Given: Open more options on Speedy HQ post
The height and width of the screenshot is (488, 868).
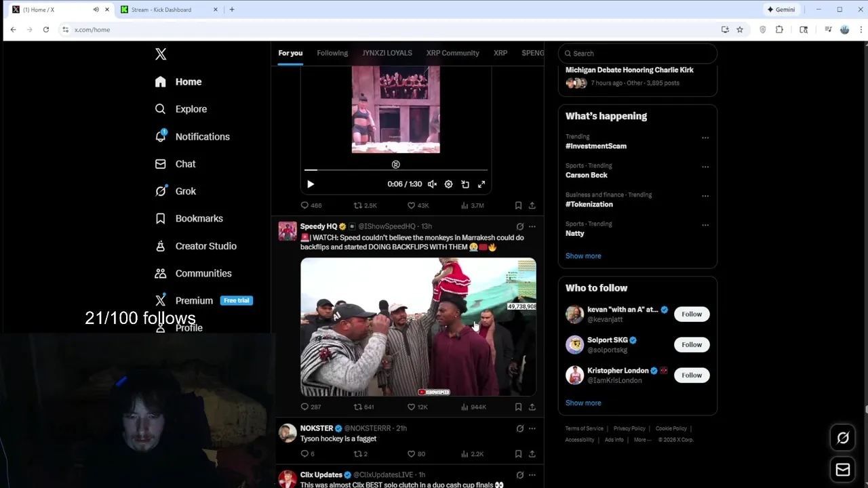Looking at the screenshot, I should click(x=532, y=226).
